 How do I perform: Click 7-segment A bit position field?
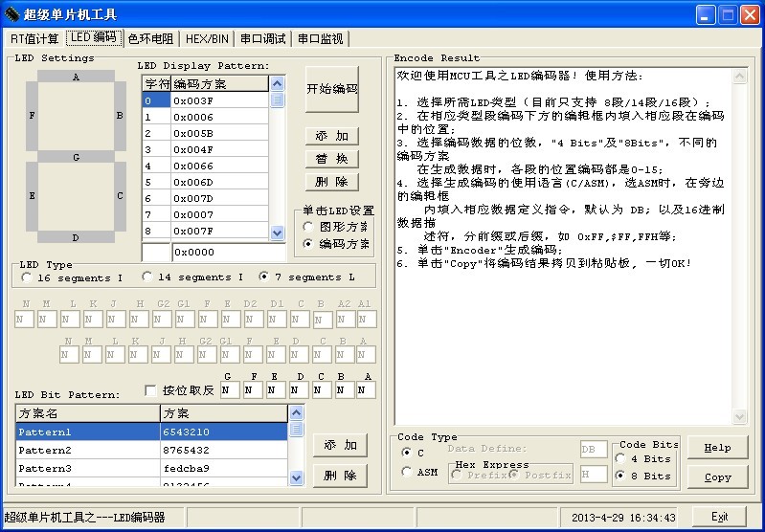pos(366,390)
